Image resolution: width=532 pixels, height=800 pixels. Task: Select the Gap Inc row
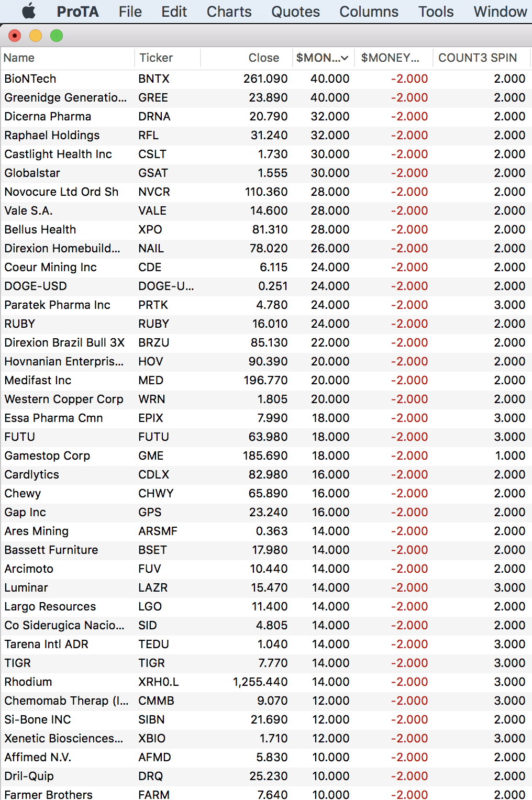(x=266, y=512)
